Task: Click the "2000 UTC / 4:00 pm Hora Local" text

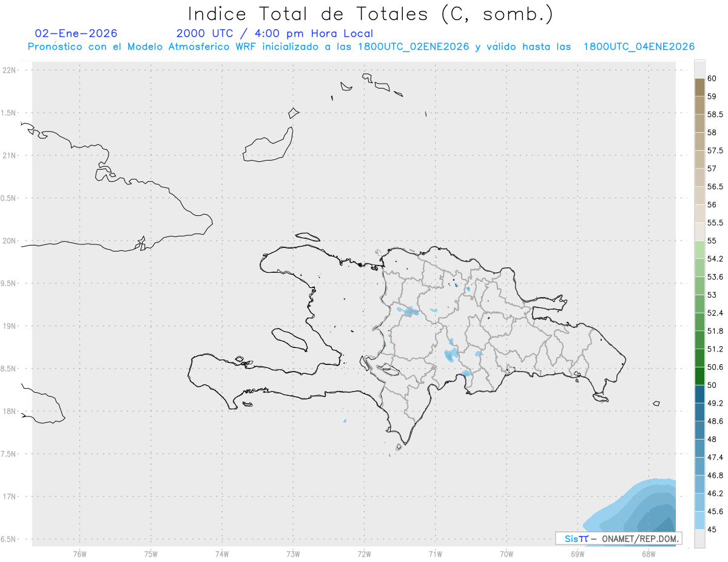Action: pyautogui.click(x=275, y=34)
